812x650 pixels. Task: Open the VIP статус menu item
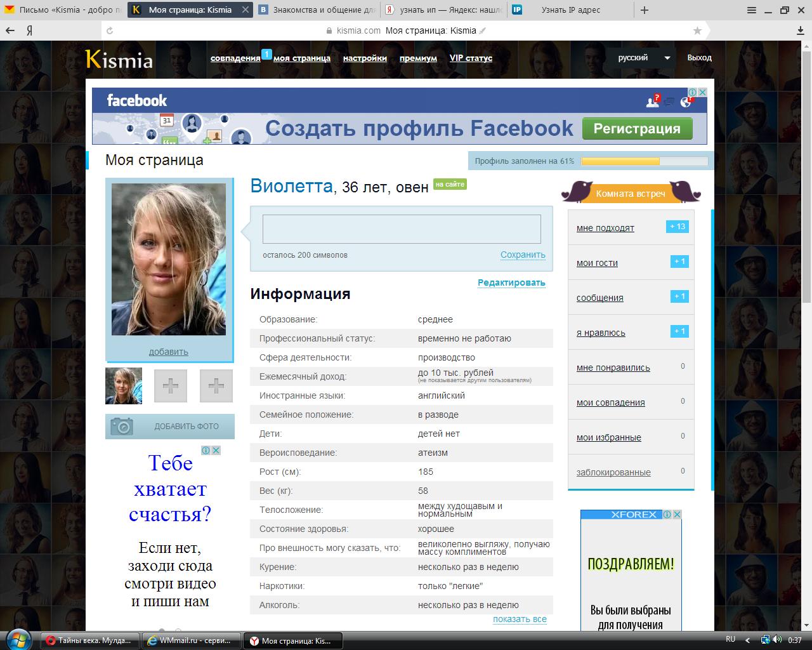(x=471, y=58)
